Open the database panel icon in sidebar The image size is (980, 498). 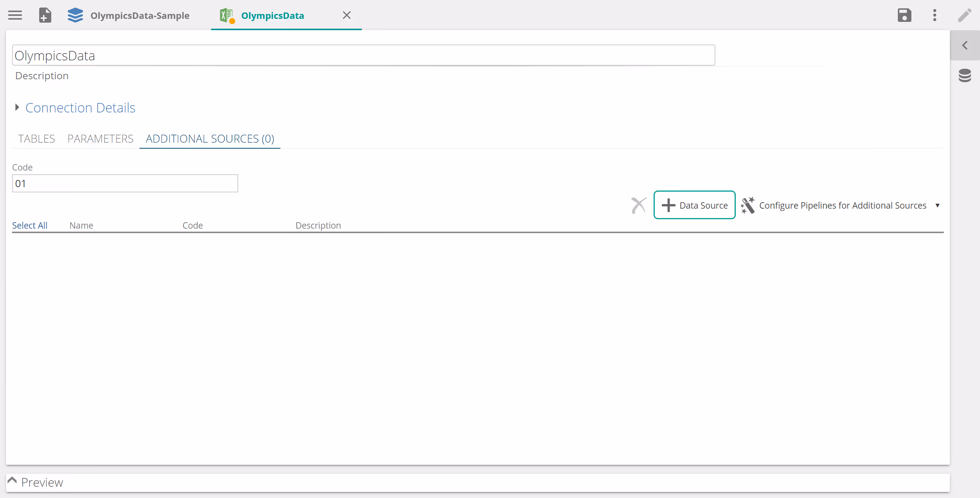[965, 75]
